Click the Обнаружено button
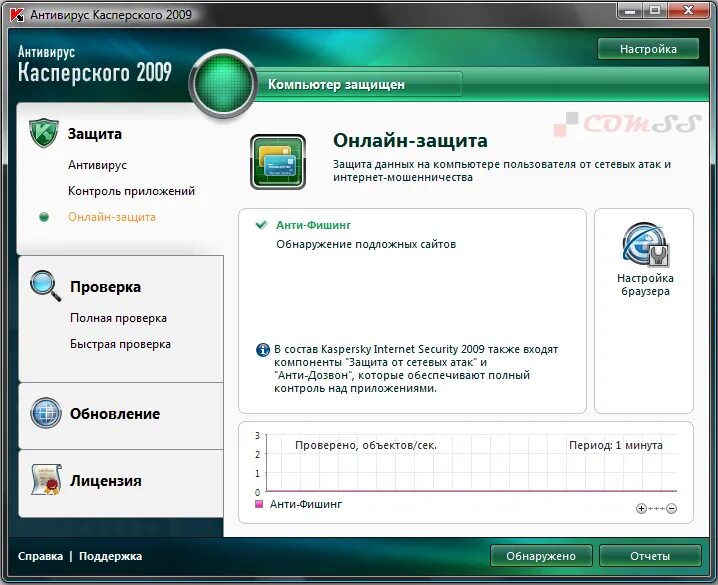718x585 pixels. [541, 556]
